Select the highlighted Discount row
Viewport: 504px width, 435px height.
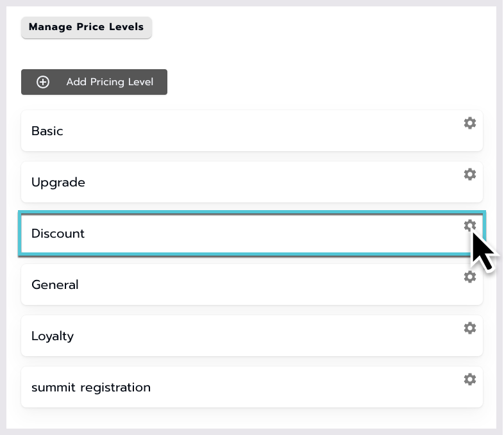pyautogui.click(x=252, y=233)
